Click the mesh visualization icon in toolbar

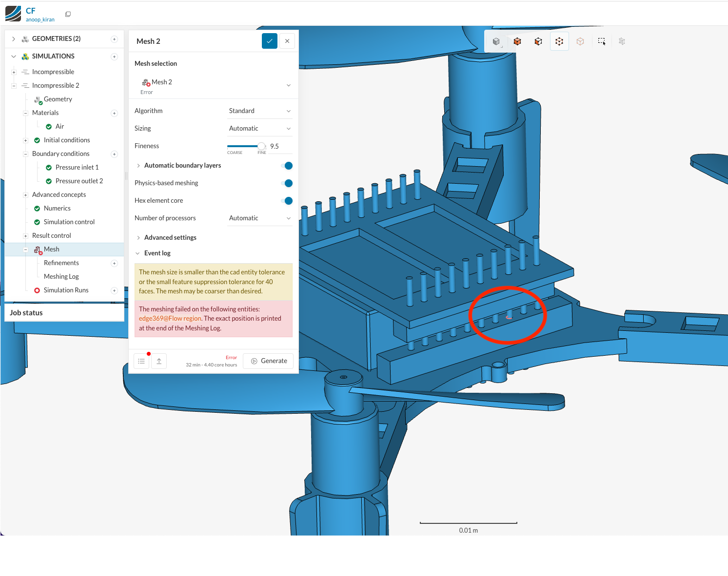[x=622, y=41]
